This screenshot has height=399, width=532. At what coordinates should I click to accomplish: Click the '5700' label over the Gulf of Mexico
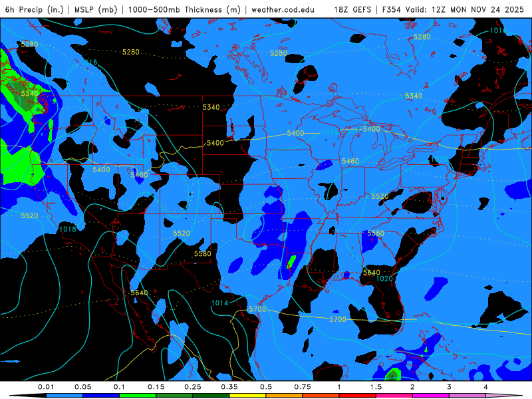(x=338, y=319)
